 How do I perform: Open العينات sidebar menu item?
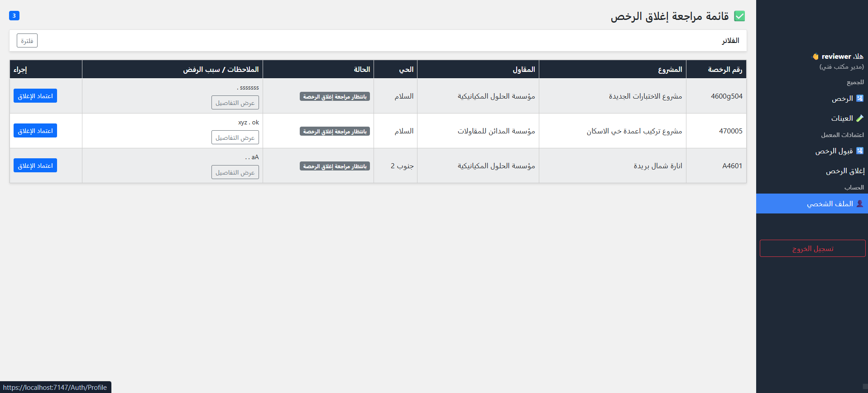pos(812,118)
